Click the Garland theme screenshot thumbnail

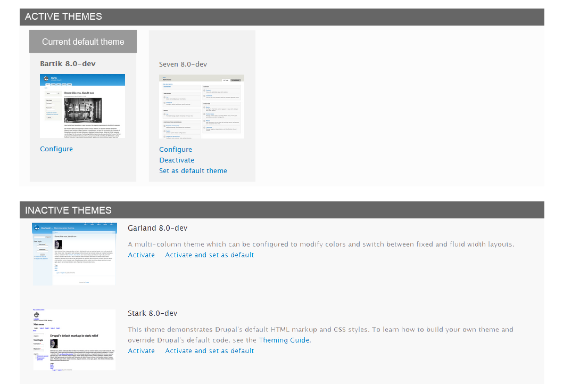tap(74, 254)
